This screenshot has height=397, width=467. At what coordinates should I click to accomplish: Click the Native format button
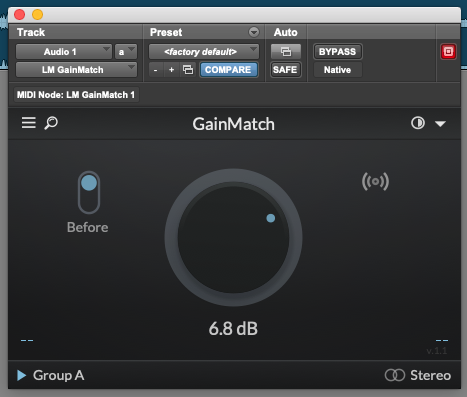coord(337,70)
